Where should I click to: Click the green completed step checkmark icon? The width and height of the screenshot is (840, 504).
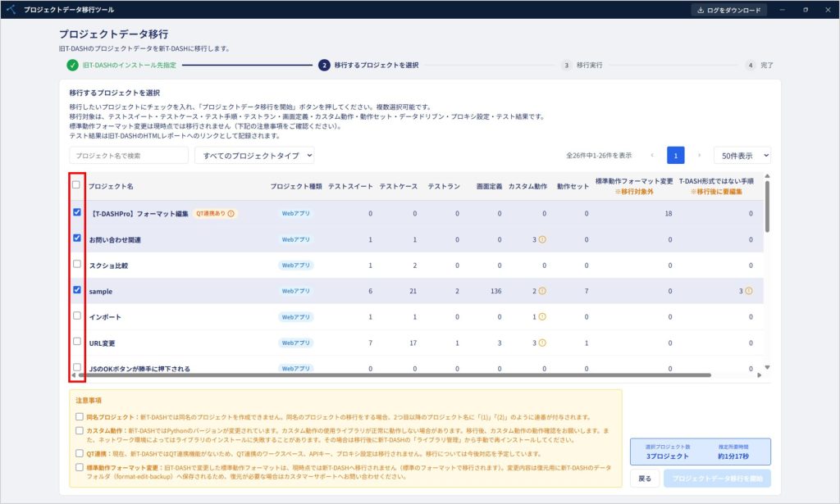point(72,66)
